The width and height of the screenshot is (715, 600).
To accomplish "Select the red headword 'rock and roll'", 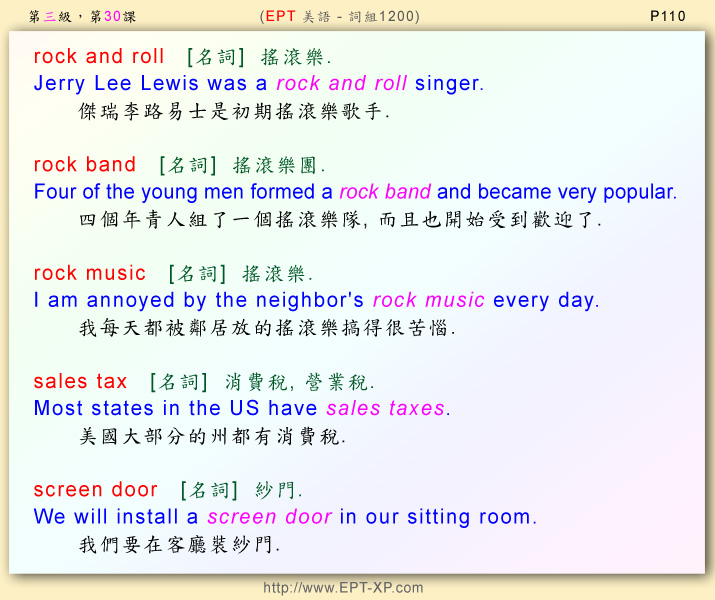I will (x=99, y=57).
